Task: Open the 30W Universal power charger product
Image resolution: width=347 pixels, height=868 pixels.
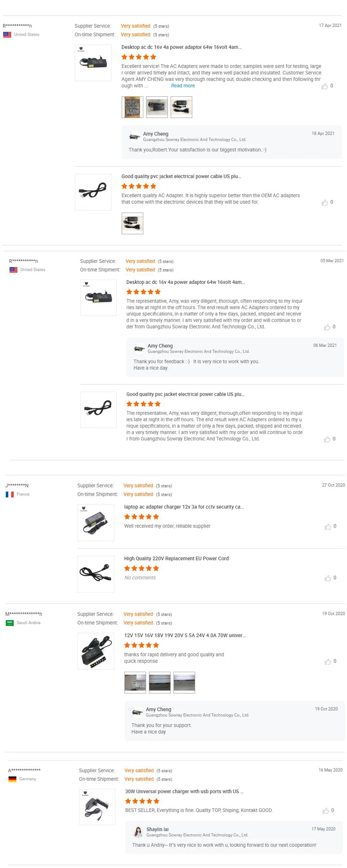Action: tap(184, 791)
